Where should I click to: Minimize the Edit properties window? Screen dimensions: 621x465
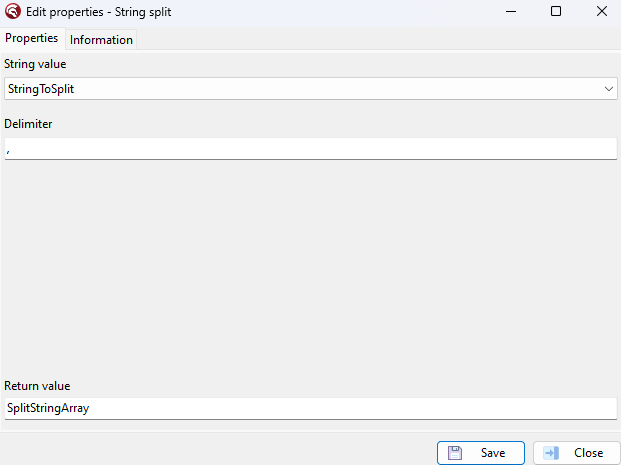[x=511, y=11]
